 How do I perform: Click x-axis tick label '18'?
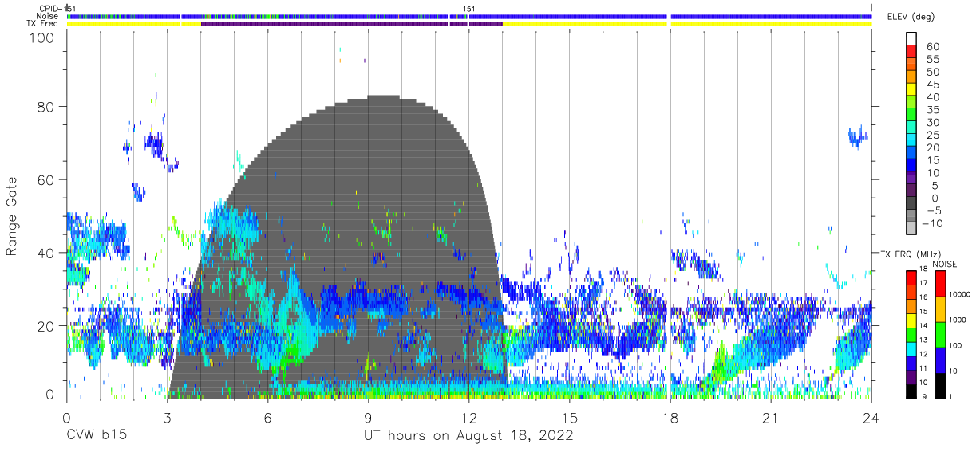click(x=670, y=417)
